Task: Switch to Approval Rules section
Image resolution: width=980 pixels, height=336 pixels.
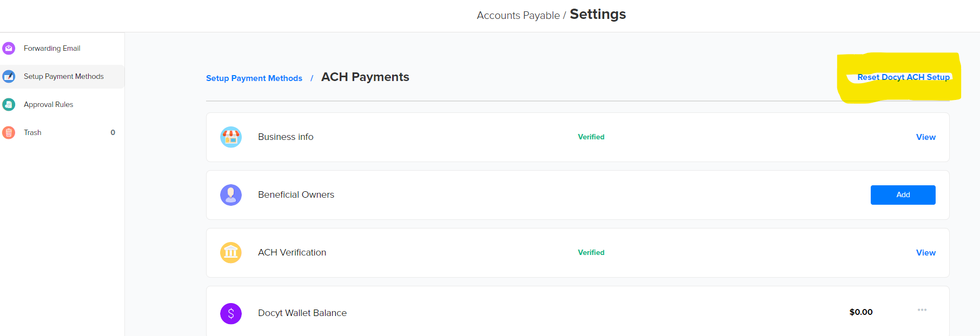Action: (49, 104)
